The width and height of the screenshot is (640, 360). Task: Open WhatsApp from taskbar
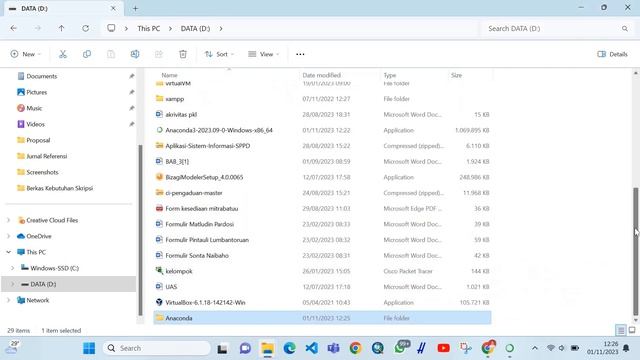[x=400, y=348]
